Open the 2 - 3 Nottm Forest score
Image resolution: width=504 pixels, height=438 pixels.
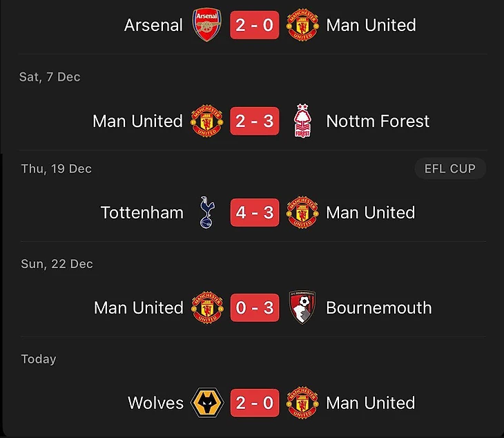point(254,122)
